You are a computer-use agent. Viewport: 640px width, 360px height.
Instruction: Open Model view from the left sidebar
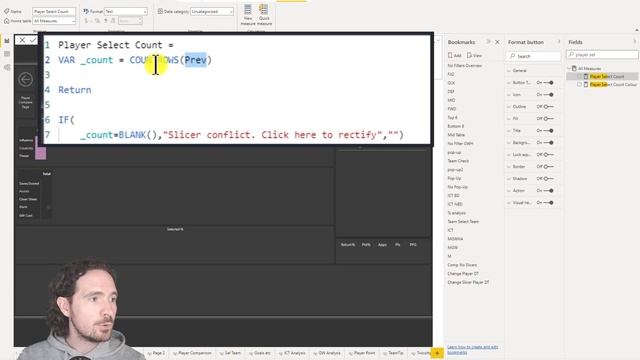(7, 67)
